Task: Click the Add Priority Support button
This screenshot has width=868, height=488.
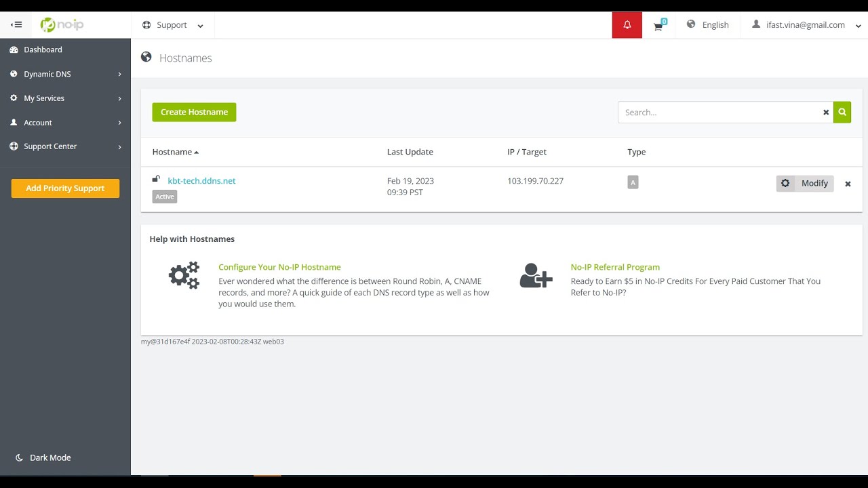Action: click(x=65, y=188)
